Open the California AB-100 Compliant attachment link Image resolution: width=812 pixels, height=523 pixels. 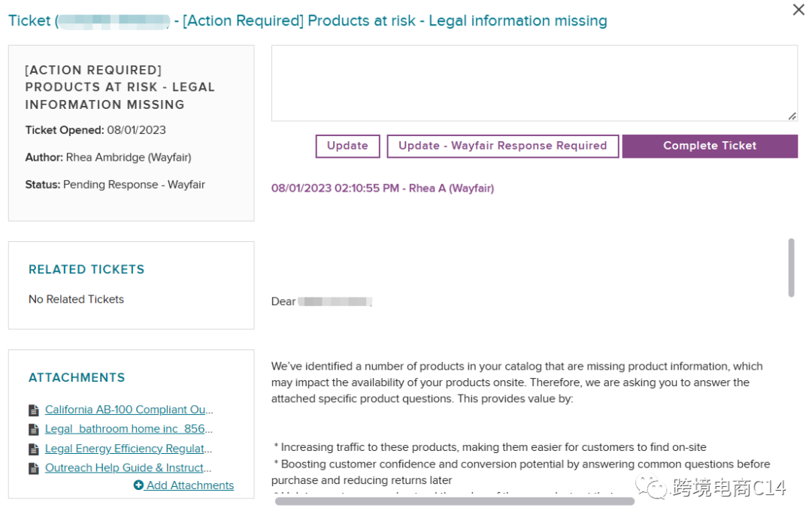(129, 410)
